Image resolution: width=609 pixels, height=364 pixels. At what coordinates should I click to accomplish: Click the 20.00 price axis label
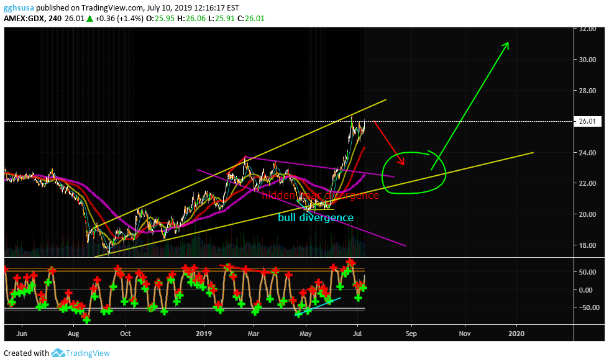point(587,214)
